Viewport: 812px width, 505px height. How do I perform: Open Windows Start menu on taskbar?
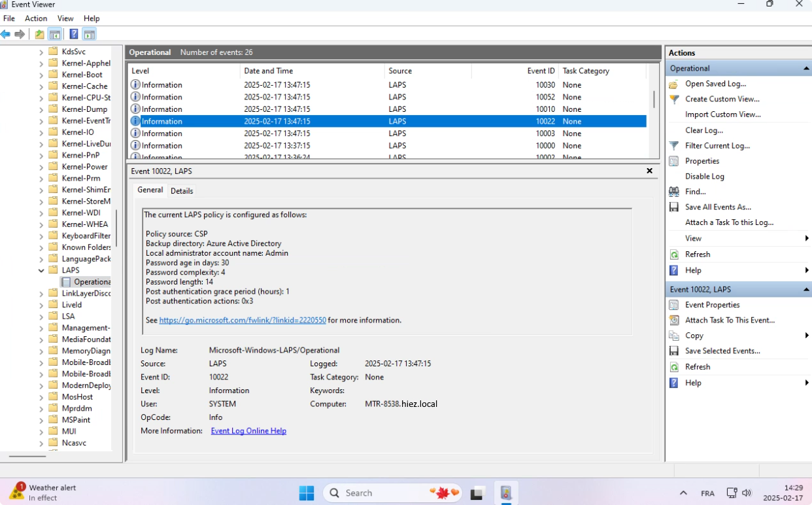(306, 493)
